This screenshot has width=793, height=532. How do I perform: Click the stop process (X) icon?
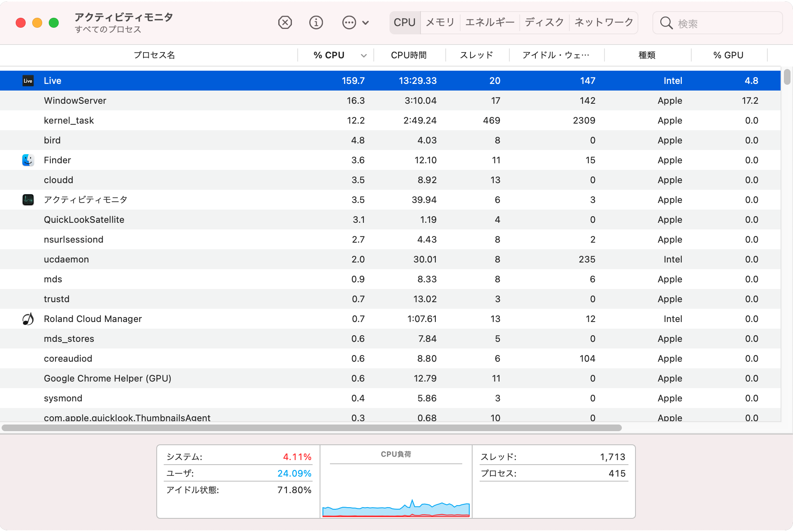click(285, 22)
